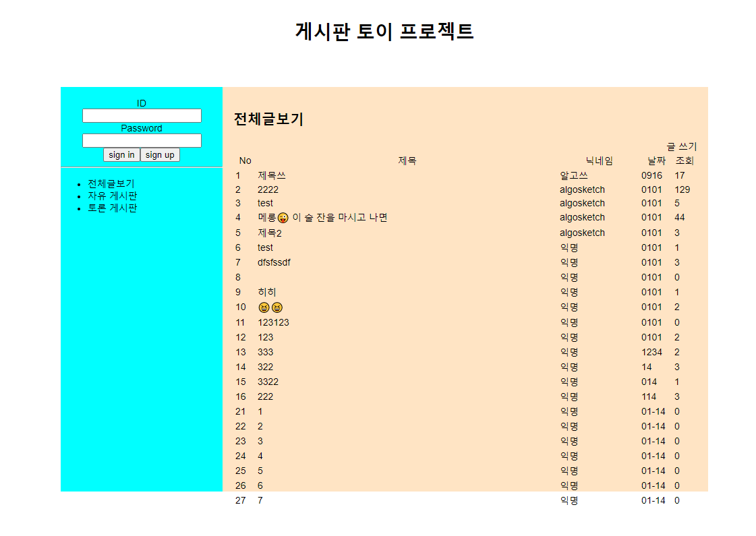Image resolution: width=756 pixels, height=536 pixels.
Task: Open the post titled 히히
Action: (267, 292)
